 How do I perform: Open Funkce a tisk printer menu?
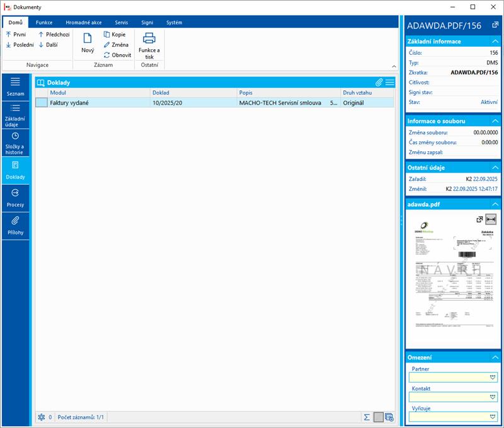149,45
